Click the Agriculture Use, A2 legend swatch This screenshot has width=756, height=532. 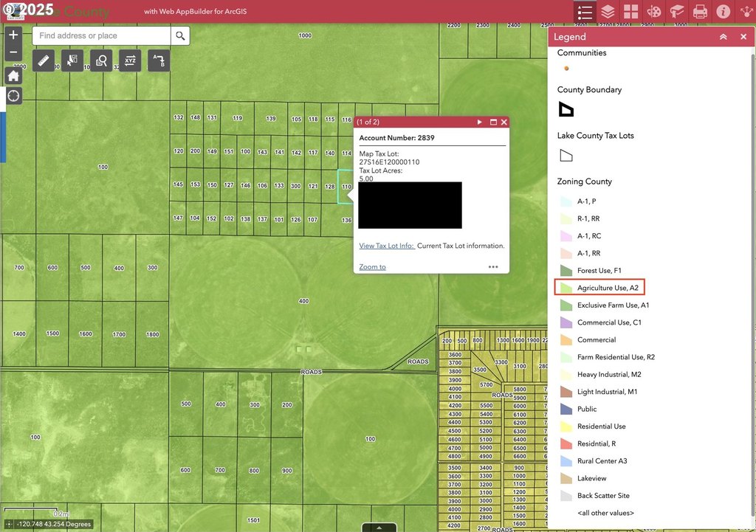566,288
